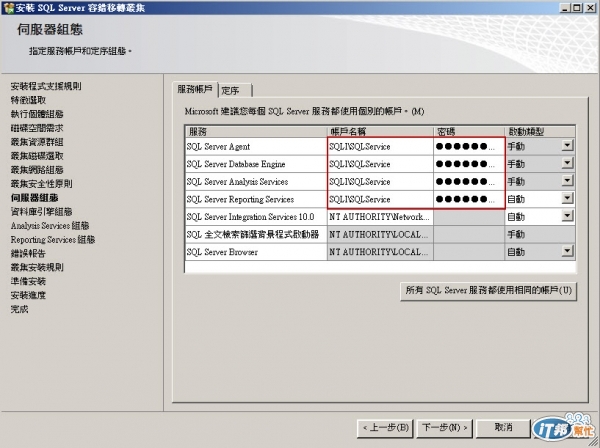Click the SQL Server installer title bar icon
Screen dimensions: 600x448
click(8, 8)
